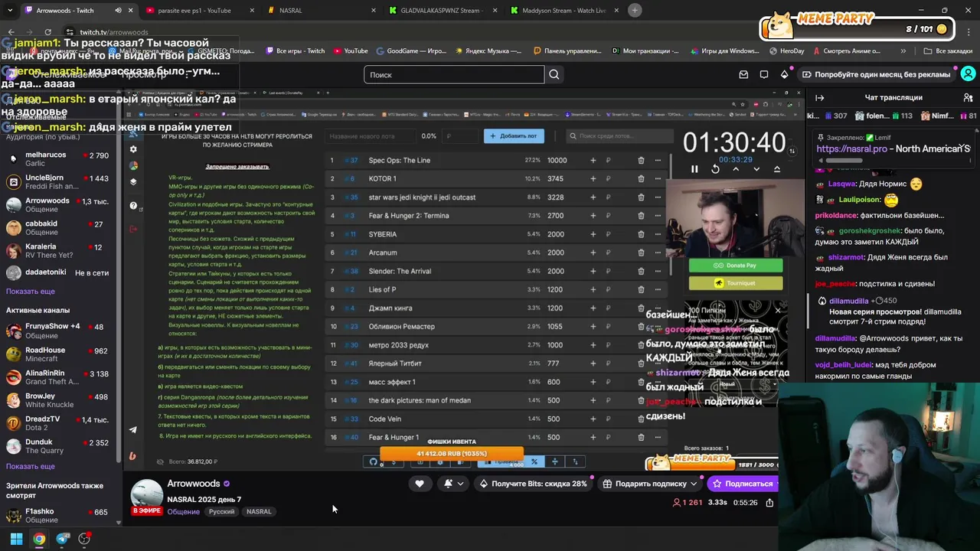Open the whispers speech bubble icon

(x=764, y=74)
